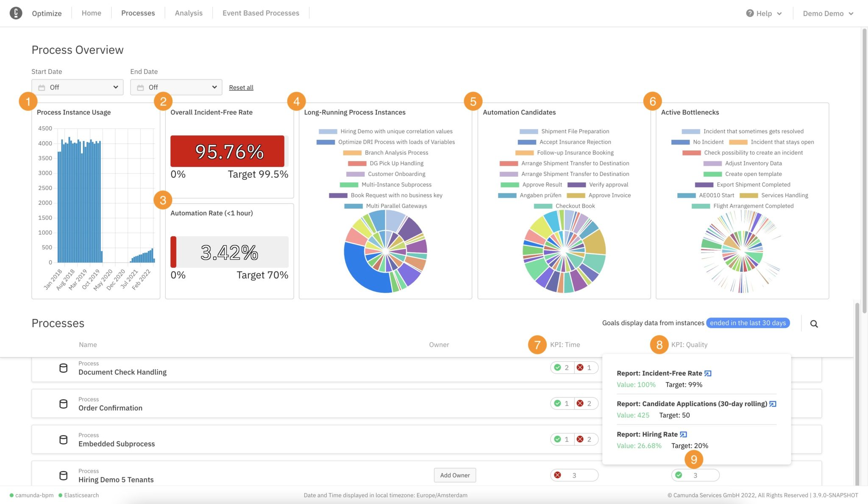Click the Camunda Optimize logo icon
Image resolution: width=868 pixels, height=504 pixels.
click(x=16, y=13)
